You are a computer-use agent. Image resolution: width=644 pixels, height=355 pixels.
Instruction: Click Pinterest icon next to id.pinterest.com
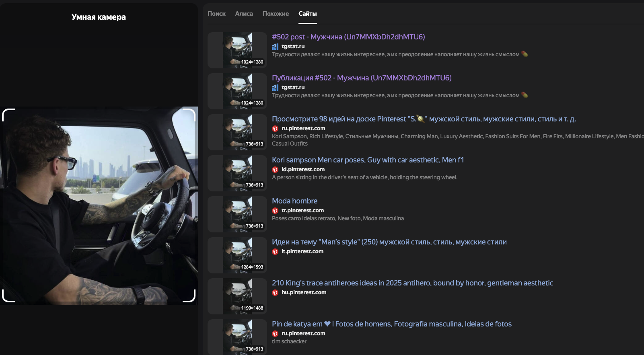pyautogui.click(x=275, y=170)
